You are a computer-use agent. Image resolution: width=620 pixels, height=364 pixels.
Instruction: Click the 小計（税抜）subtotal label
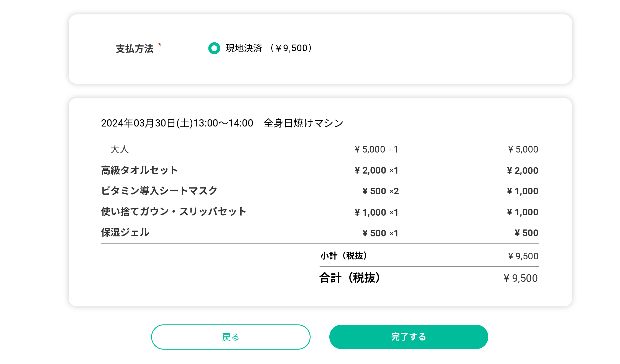click(x=344, y=256)
